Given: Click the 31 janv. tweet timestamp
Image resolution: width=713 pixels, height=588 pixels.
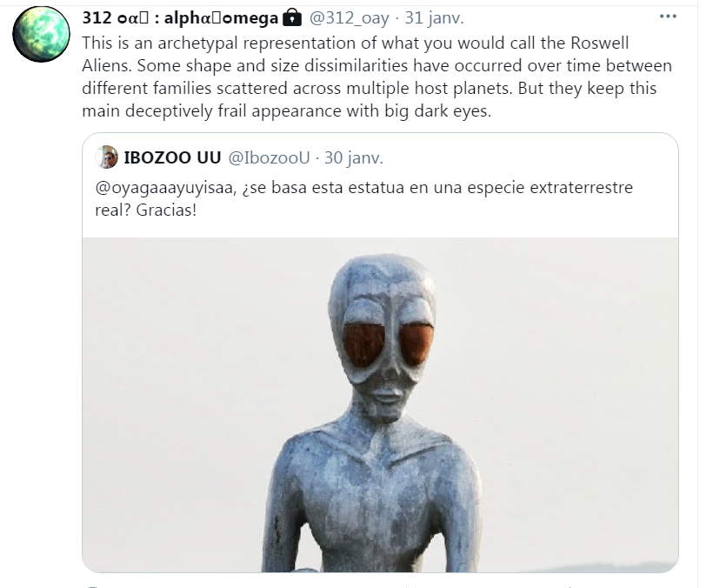Looking at the screenshot, I should tap(434, 17).
